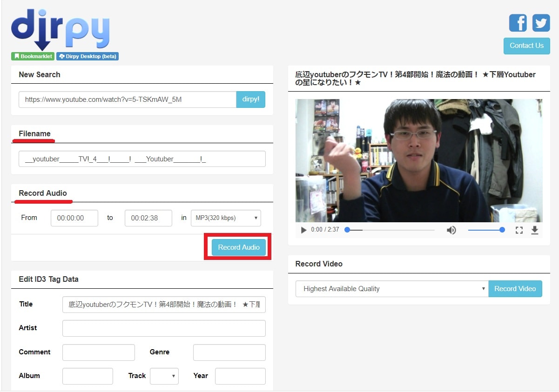The image size is (559, 392).
Task: Click the video preview frame
Action: pos(419,160)
